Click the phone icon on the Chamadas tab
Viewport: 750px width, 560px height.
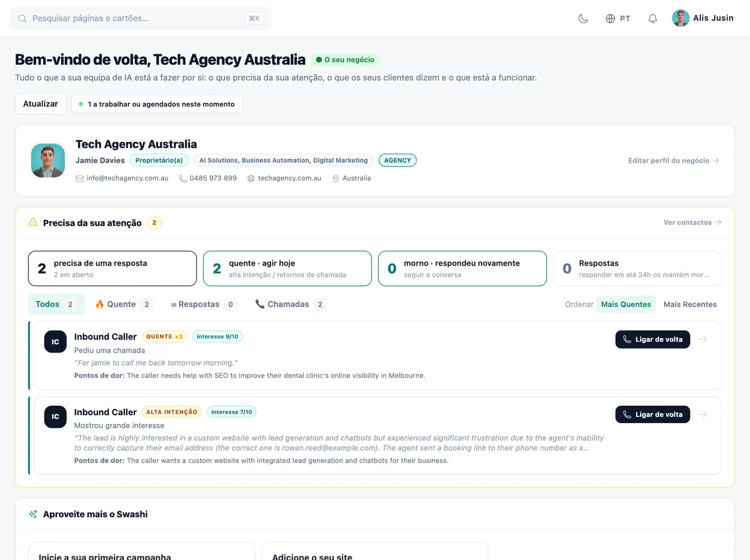[x=260, y=304]
